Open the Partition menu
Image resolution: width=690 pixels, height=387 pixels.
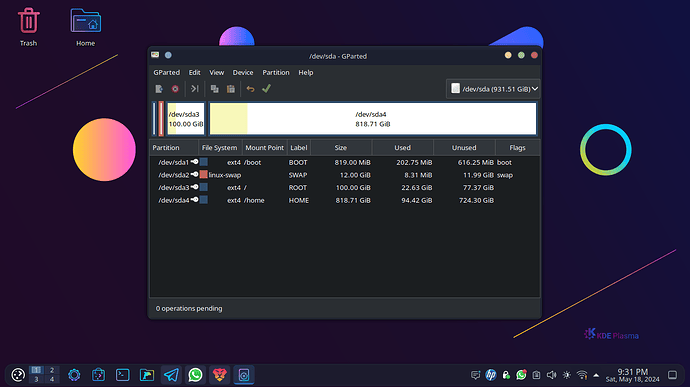276,72
